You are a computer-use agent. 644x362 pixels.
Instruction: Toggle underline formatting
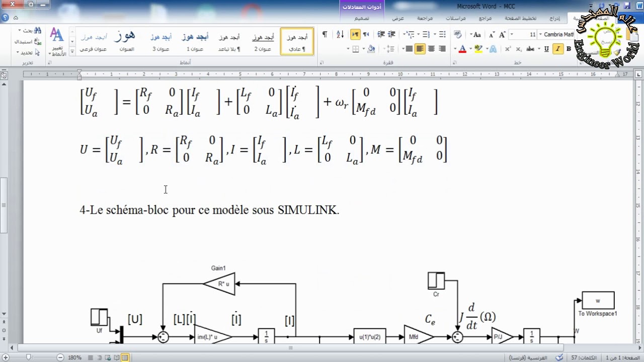[x=546, y=49]
